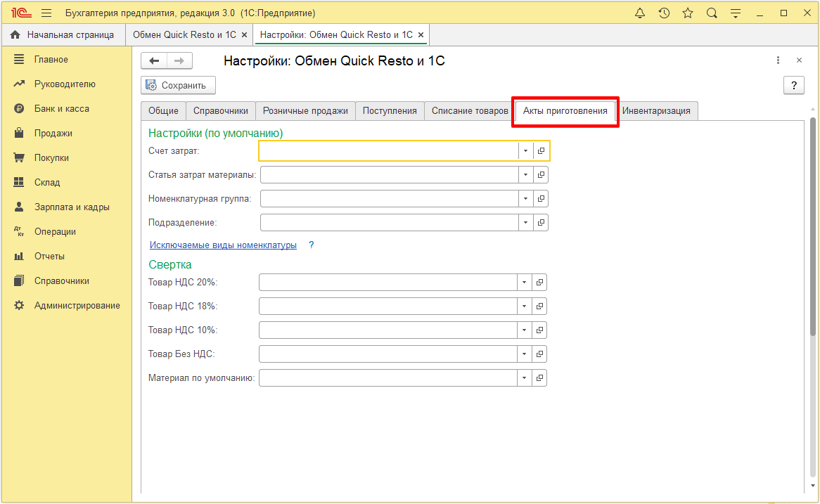Click Счет затрат input field
820x504 pixels.
point(389,151)
